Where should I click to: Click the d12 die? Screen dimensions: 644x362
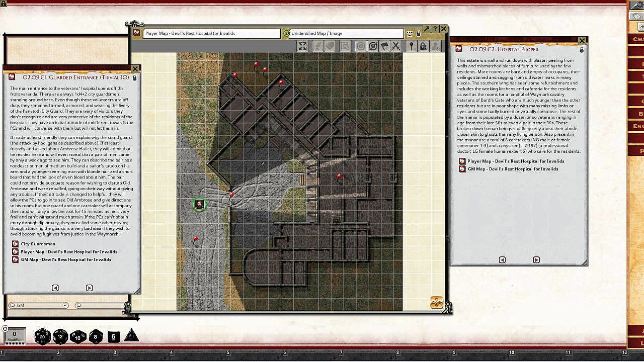pyautogui.click(x=60, y=336)
